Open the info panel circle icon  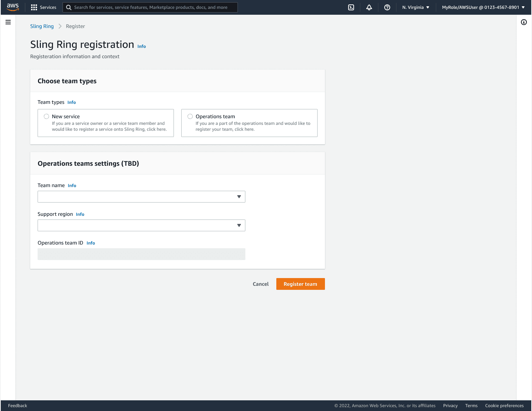(x=524, y=22)
